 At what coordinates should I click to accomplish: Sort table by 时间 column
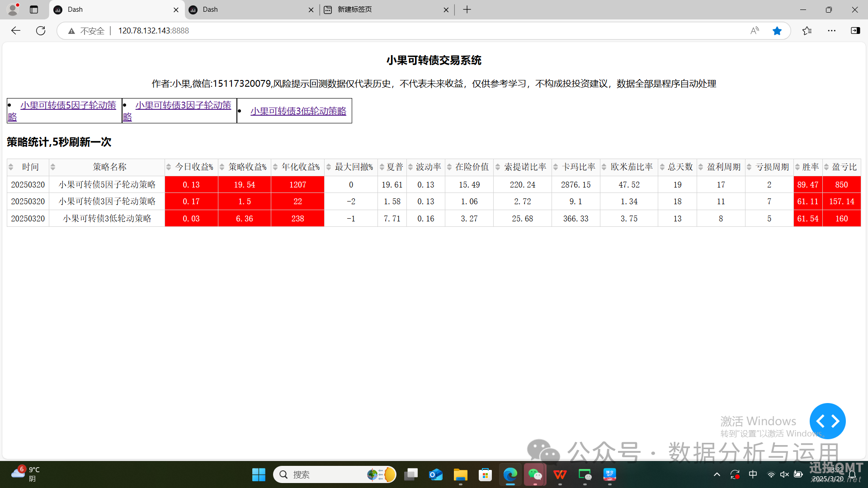(11, 167)
